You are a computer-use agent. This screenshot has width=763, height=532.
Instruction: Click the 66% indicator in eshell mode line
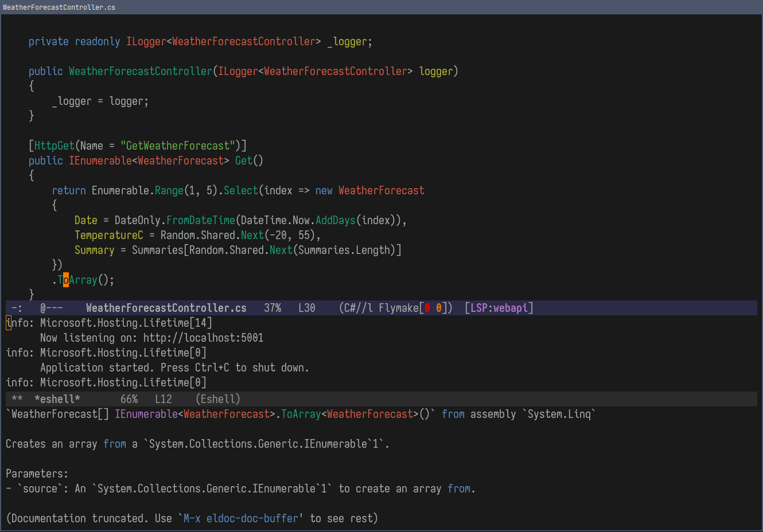(x=129, y=399)
